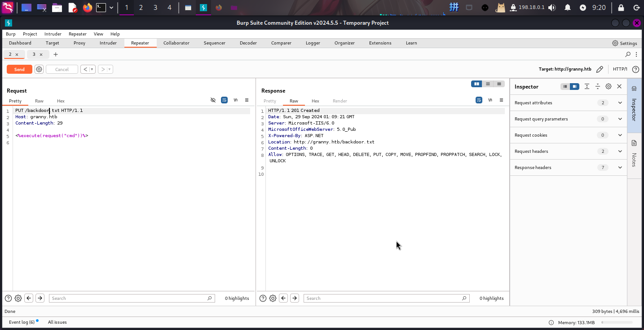Viewport: 644px width, 330px height.
Task: Go to previous match in Request search
Action: (x=29, y=298)
